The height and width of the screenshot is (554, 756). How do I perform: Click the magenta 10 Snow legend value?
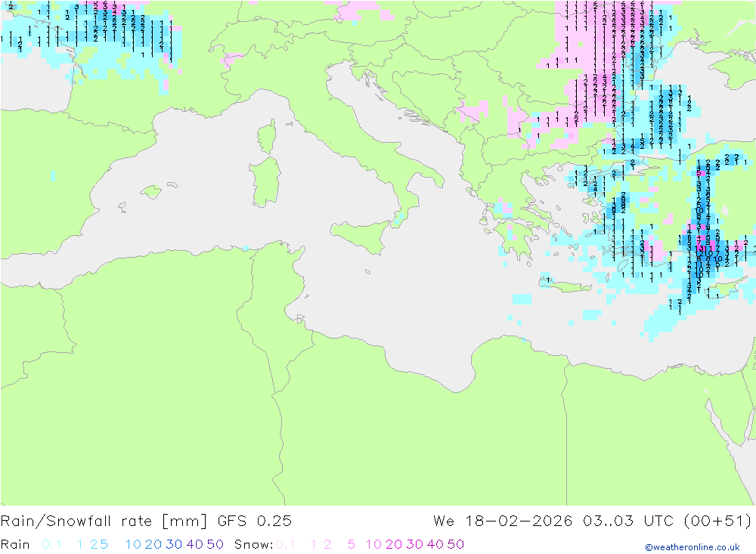[373, 544]
